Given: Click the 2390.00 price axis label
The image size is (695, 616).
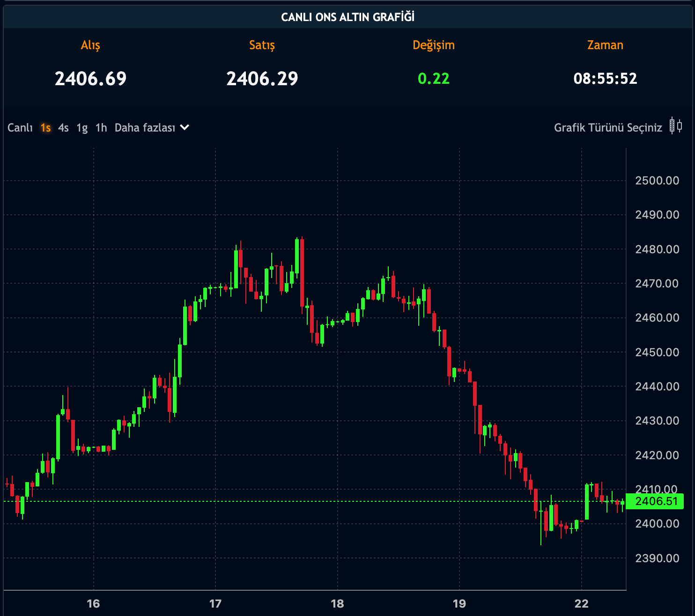Looking at the screenshot, I should (x=657, y=558).
